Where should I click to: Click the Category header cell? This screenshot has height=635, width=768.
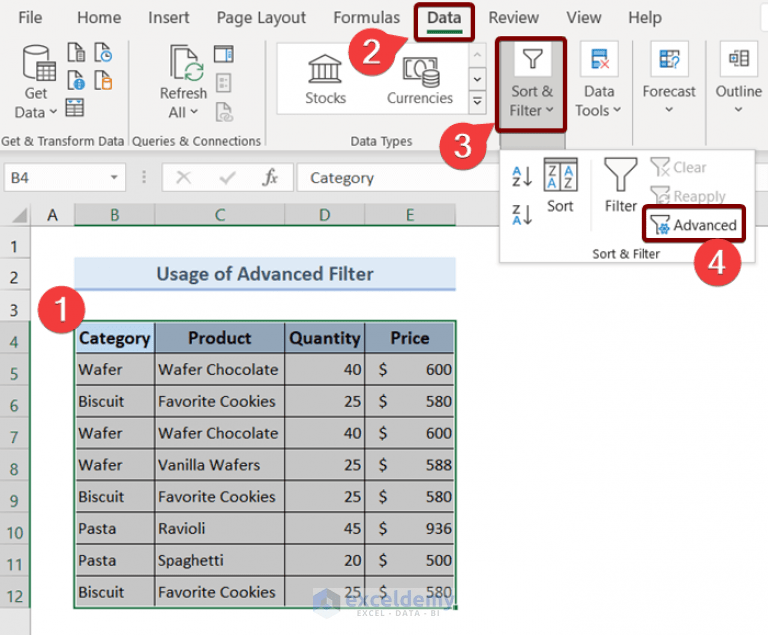coord(115,338)
